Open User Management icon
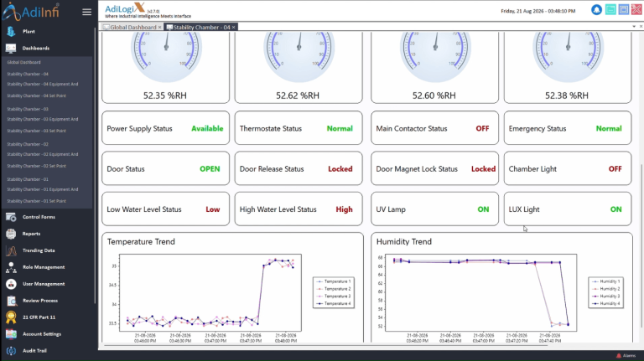644x361 pixels. coord(11,284)
